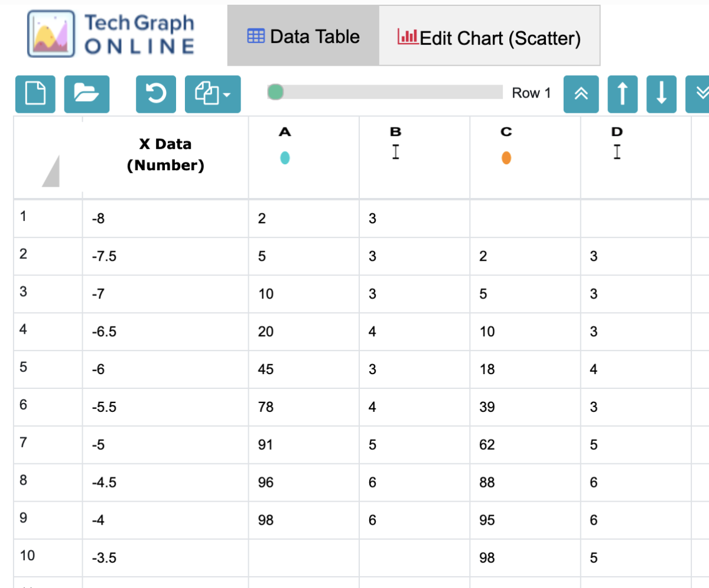Move up one row with arrow icon
Image resolution: width=709 pixels, height=588 pixels.
tap(623, 94)
